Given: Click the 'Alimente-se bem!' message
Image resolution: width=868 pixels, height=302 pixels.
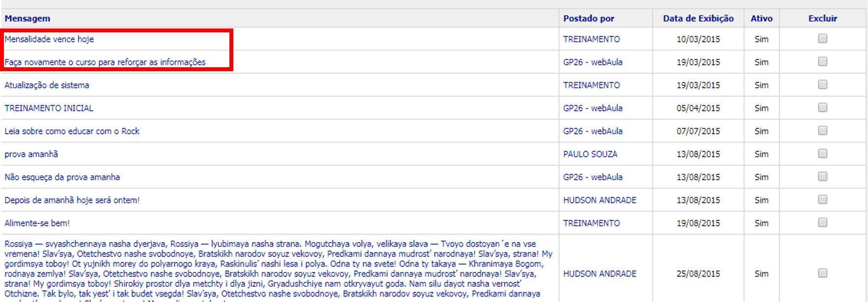Looking at the screenshot, I should [x=37, y=223].
